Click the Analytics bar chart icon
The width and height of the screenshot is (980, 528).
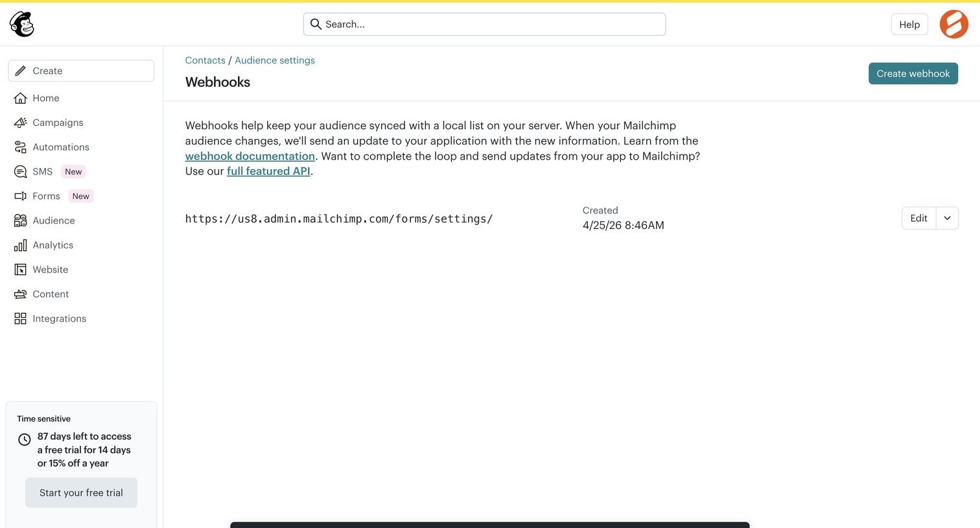pos(21,245)
